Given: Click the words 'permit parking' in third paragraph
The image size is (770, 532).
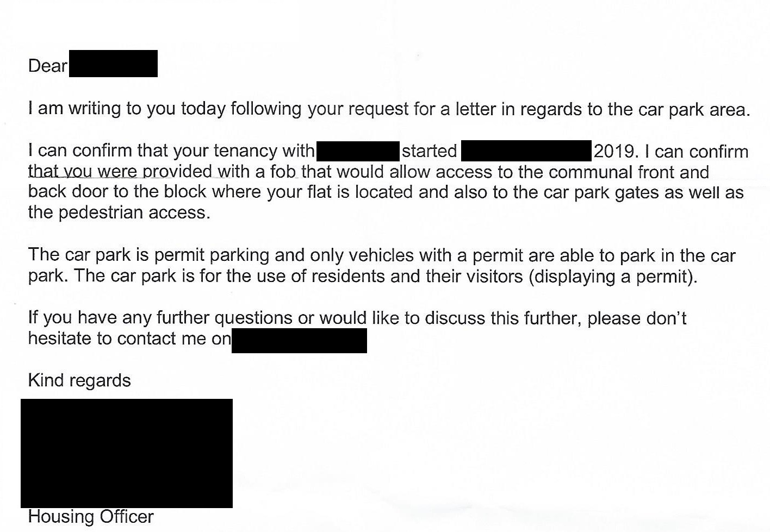Looking at the screenshot, I should pos(212,255).
